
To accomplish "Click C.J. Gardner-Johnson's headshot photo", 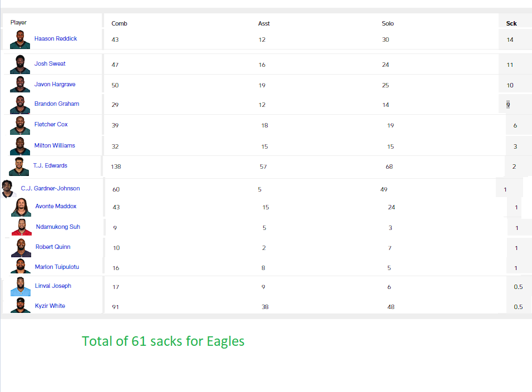I will pos(8,189).
